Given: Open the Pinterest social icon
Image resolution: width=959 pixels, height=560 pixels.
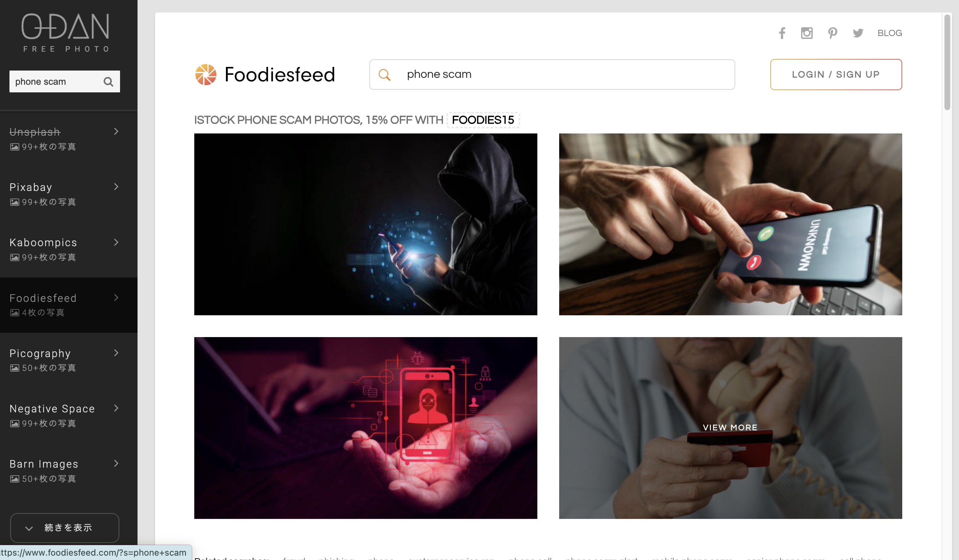Looking at the screenshot, I should pos(832,33).
